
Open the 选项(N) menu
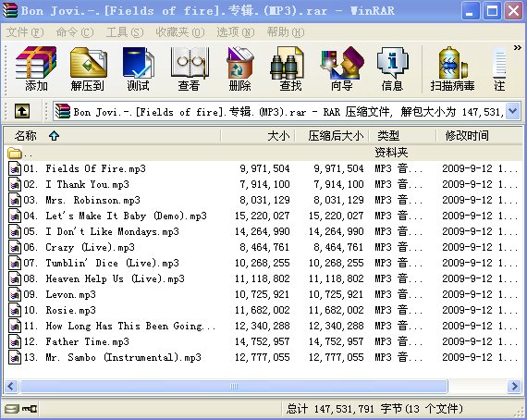[x=236, y=32]
